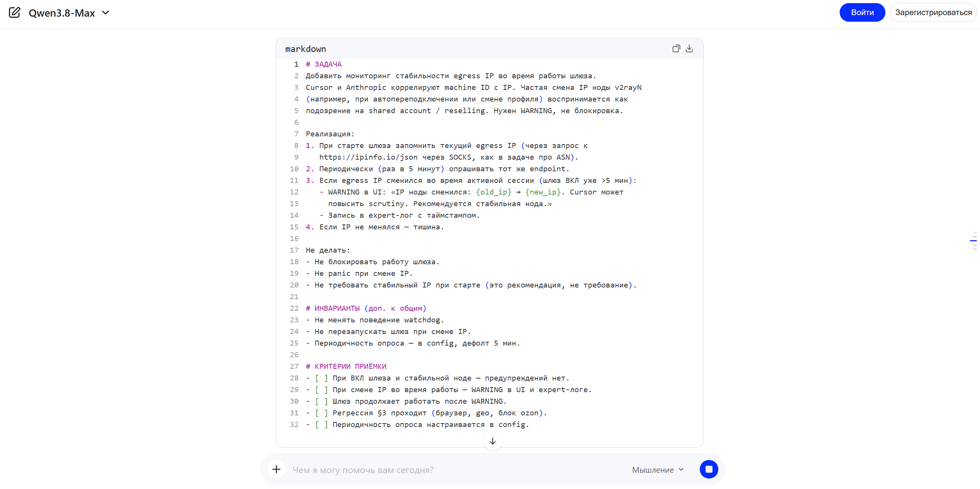Jump to bottom with the down arrow button
Image resolution: width=980 pixels, height=489 pixels.
493,441
